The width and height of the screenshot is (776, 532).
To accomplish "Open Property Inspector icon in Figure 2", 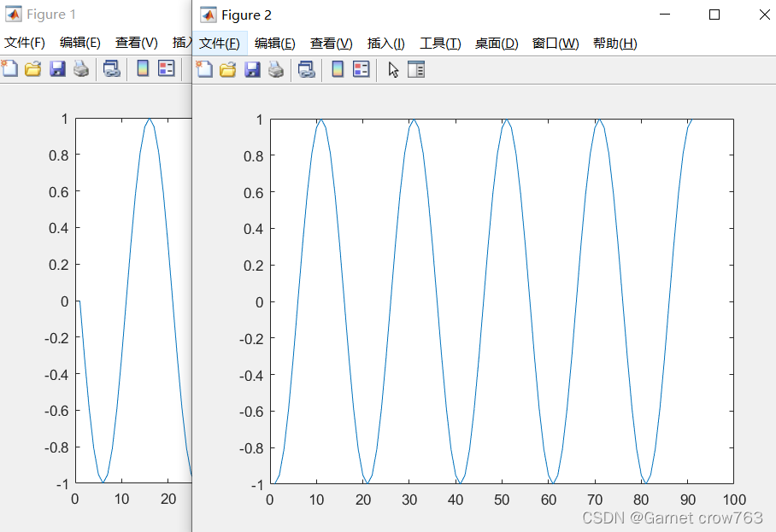I will coord(416,69).
